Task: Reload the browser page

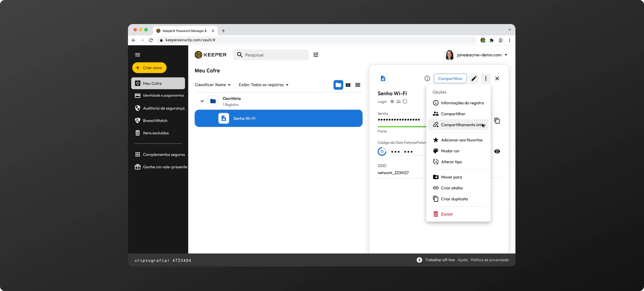Action: [x=151, y=40]
